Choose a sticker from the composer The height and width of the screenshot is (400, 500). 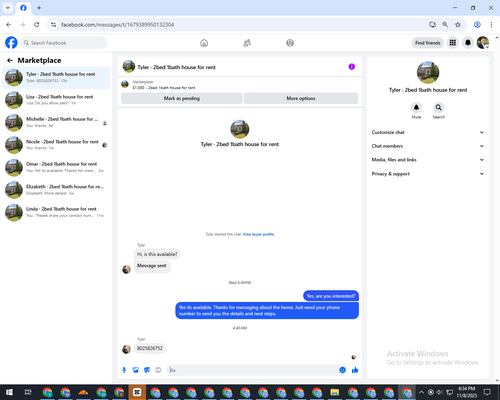point(147,370)
